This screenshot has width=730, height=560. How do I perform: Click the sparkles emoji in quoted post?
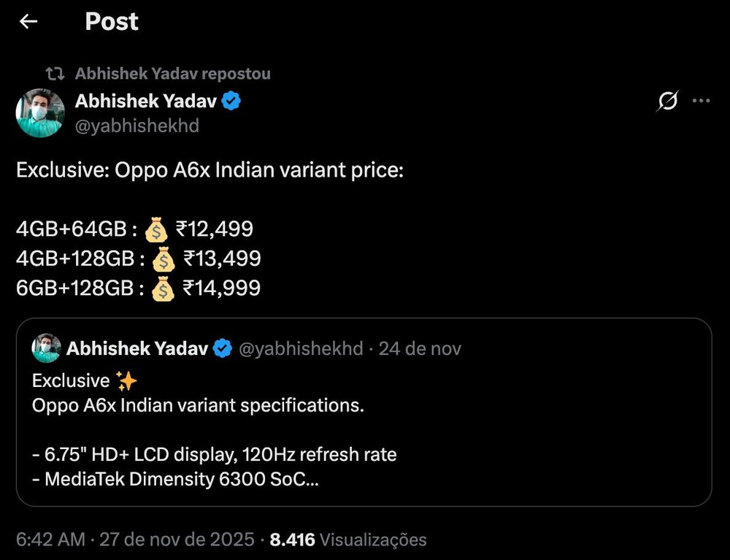(x=126, y=380)
